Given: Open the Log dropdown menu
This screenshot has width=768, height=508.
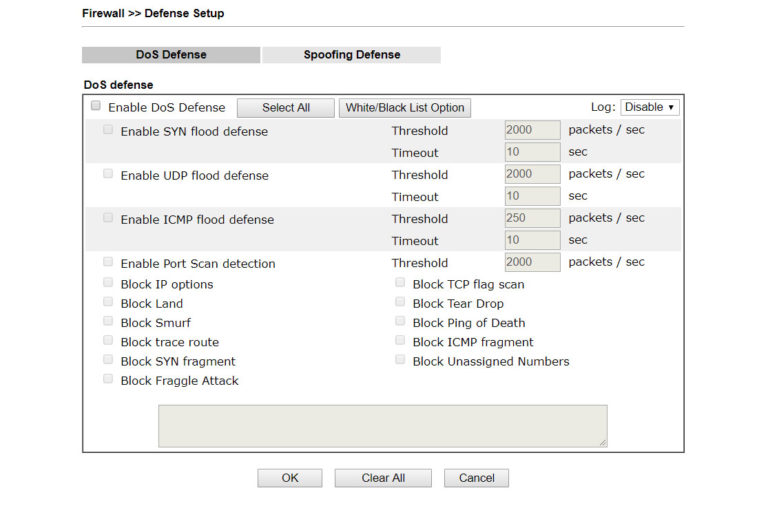Looking at the screenshot, I should pyautogui.click(x=649, y=107).
